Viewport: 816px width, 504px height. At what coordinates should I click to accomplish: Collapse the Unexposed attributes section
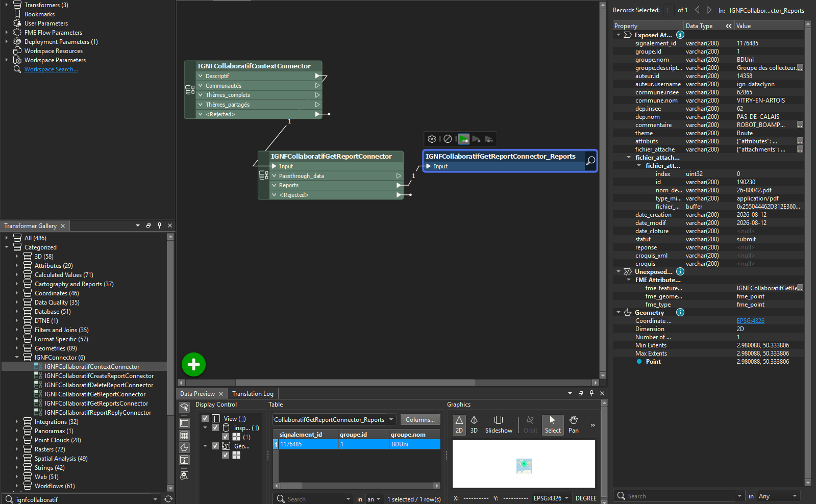coord(619,271)
